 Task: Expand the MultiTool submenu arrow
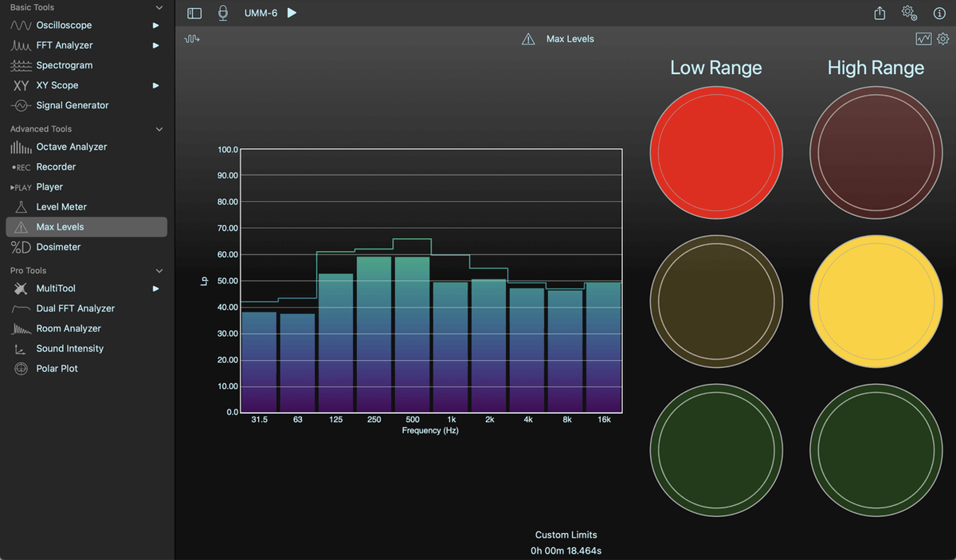click(x=156, y=288)
